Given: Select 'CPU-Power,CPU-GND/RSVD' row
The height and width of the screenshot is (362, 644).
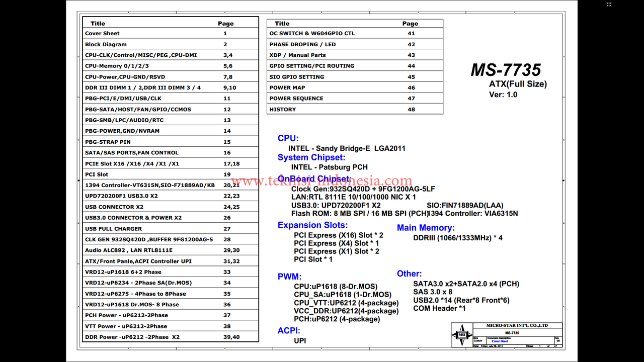Looking at the screenshot, I should [171, 77].
